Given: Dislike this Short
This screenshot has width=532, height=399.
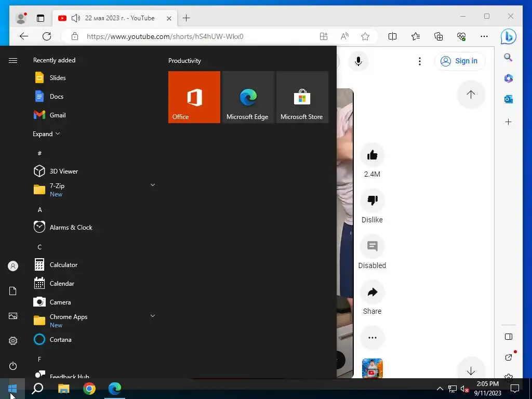Looking at the screenshot, I should click(x=372, y=201).
